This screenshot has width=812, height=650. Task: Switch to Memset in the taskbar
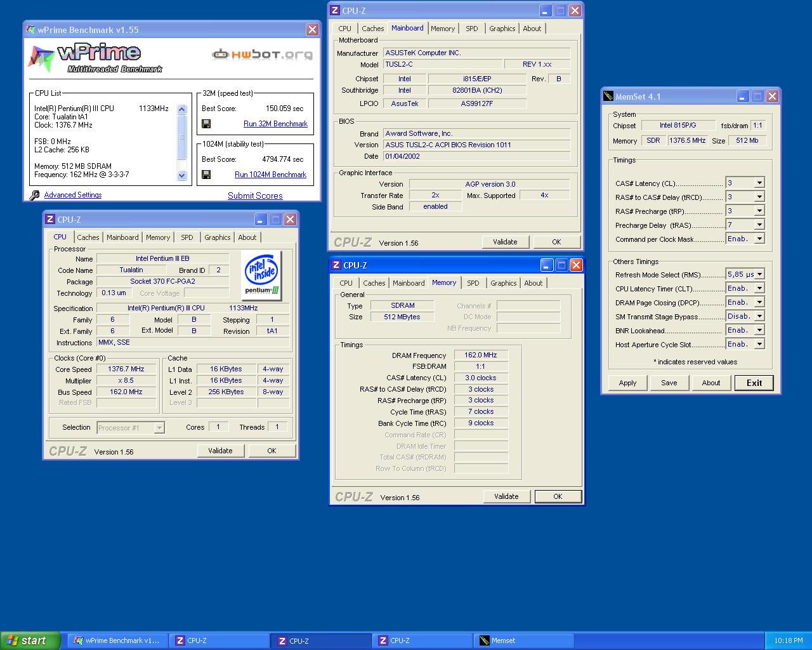point(525,640)
